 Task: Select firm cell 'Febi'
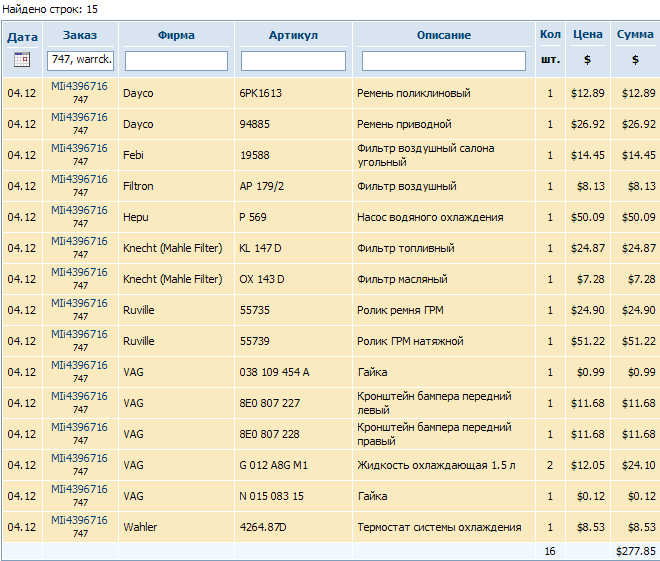(133, 155)
